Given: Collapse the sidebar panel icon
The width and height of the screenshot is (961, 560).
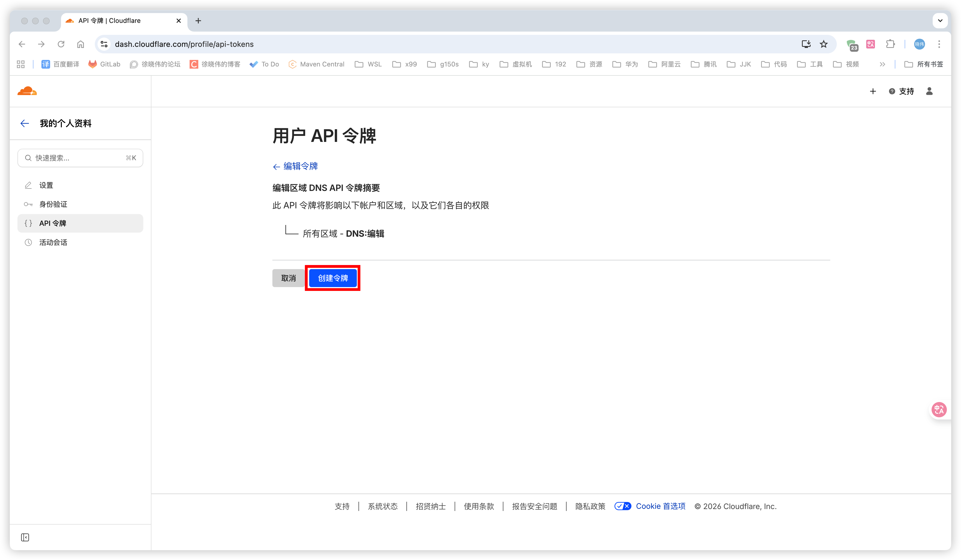Looking at the screenshot, I should point(25,537).
